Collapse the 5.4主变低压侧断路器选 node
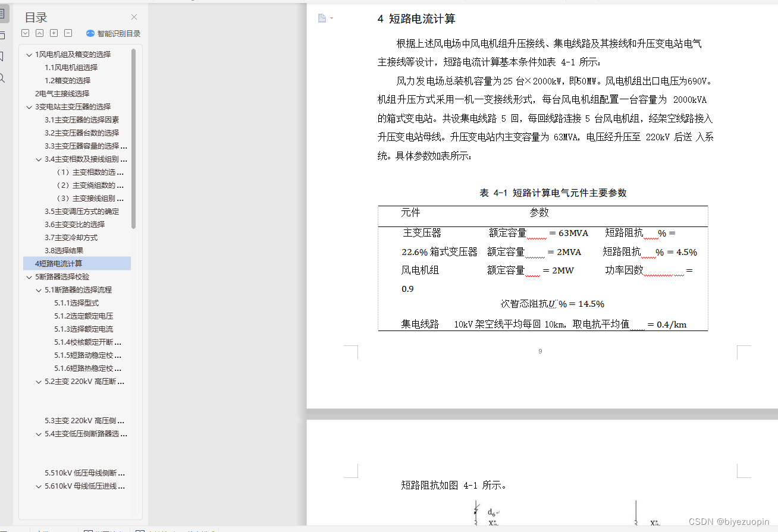The width and height of the screenshot is (778, 532). [39, 433]
